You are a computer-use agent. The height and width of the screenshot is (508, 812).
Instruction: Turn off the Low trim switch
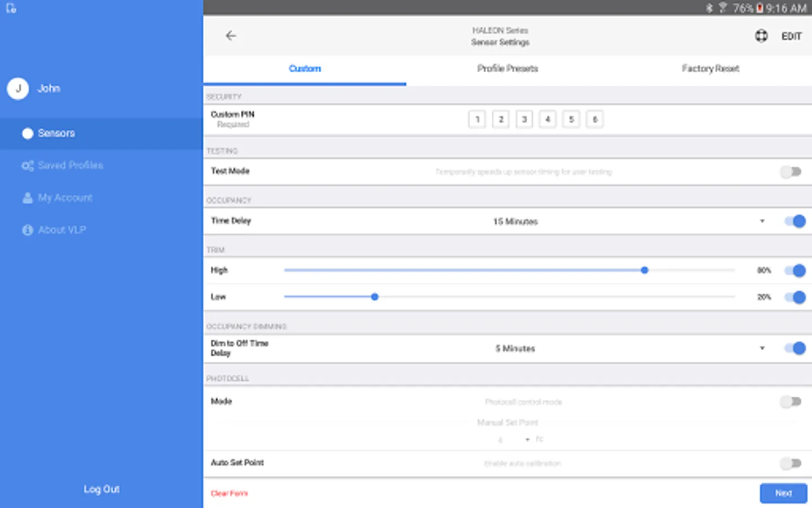click(x=795, y=297)
